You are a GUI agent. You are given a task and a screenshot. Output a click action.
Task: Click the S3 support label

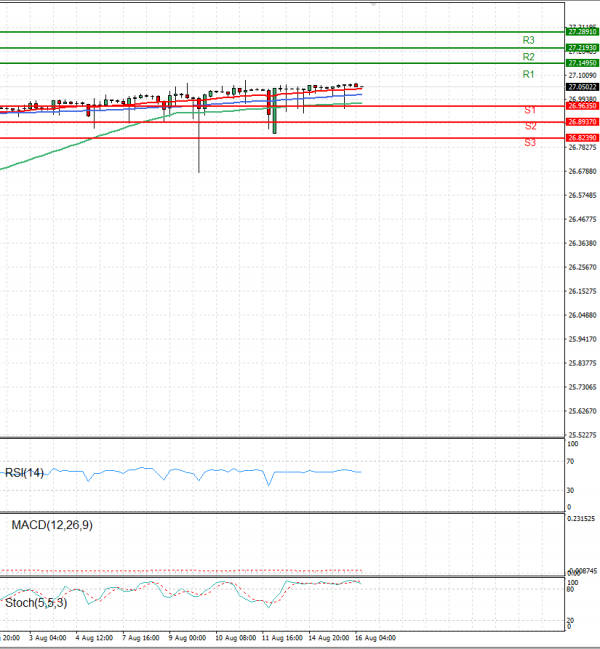(530, 143)
